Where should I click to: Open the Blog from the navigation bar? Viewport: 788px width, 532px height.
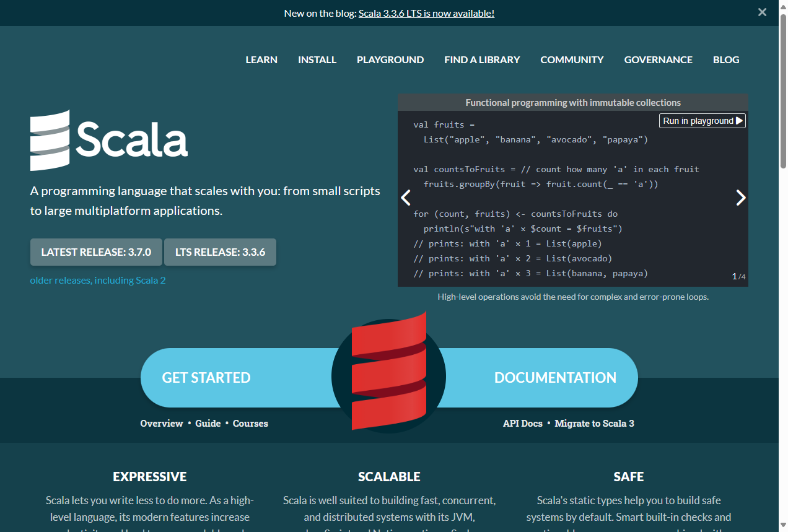click(x=726, y=59)
